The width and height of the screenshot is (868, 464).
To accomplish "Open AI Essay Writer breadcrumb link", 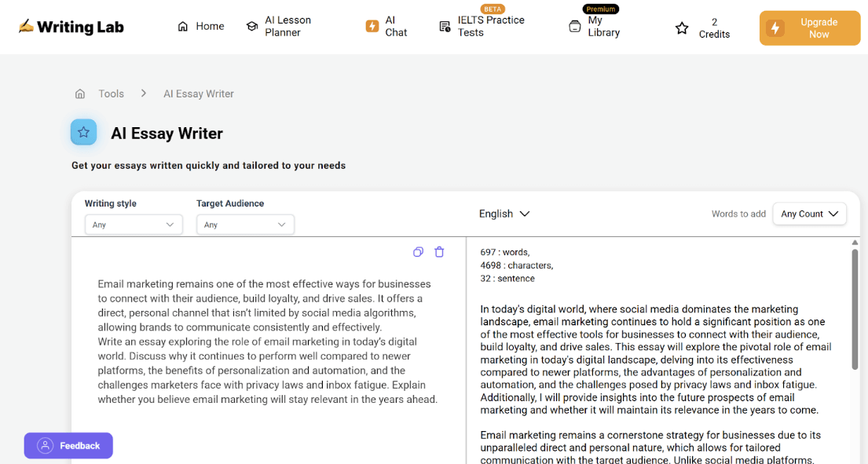I will (x=198, y=93).
